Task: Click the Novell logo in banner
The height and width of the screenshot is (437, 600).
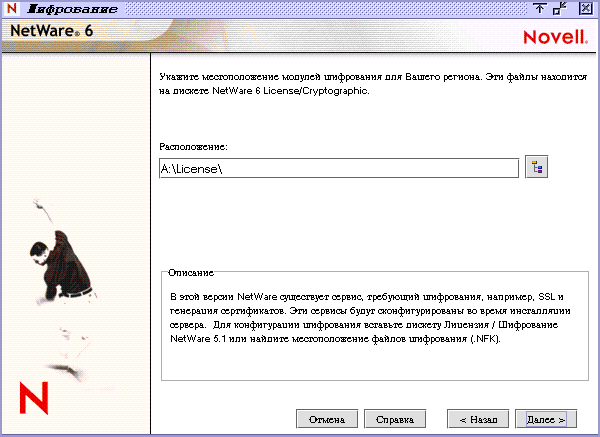Action: (x=555, y=37)
